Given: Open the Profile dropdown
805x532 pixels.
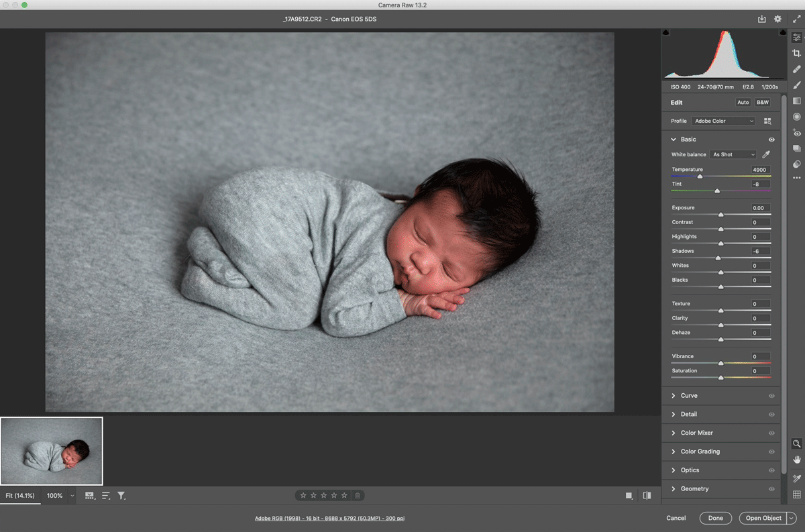Looking at the screenshot, I should 722,121.
